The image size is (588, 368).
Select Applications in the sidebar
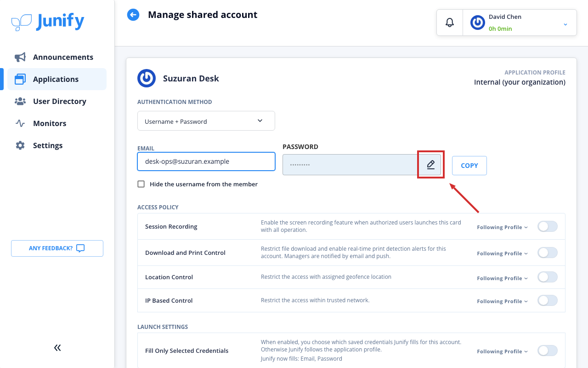pos(57,79)
